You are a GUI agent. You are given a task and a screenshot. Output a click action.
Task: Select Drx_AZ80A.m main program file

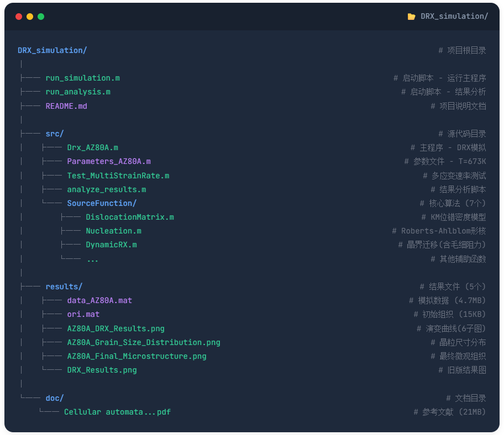[x=92, y=147]
